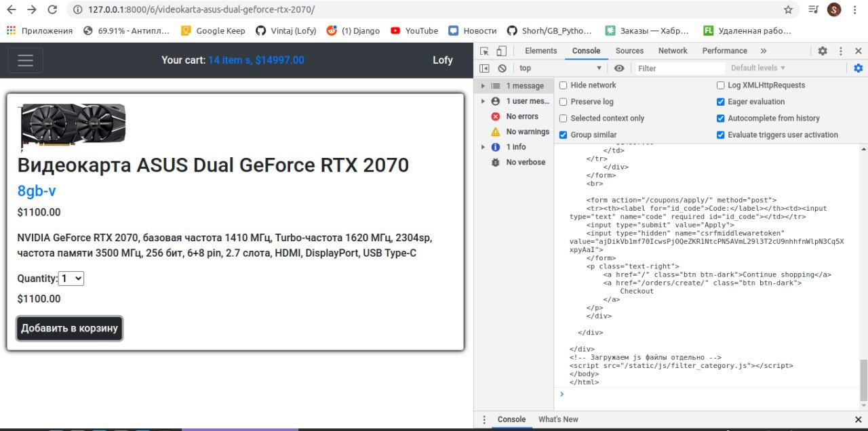Click Lofy user link
868x431 pixels.
pos(443,60)
